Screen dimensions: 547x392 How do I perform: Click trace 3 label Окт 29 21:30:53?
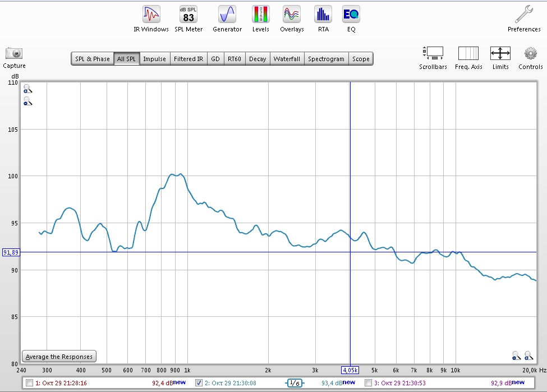[x=400, y=383]
